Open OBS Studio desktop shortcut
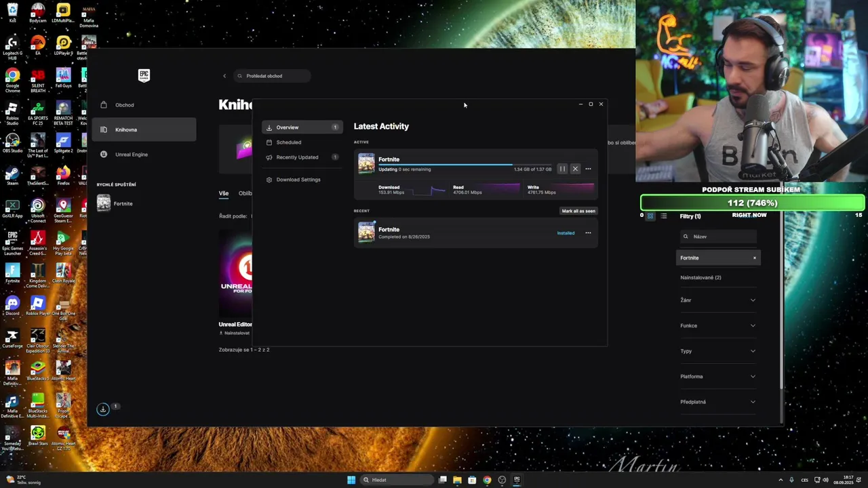Viewport: 868px width, 488px height. pyautogui.click(x=12, y=144)
